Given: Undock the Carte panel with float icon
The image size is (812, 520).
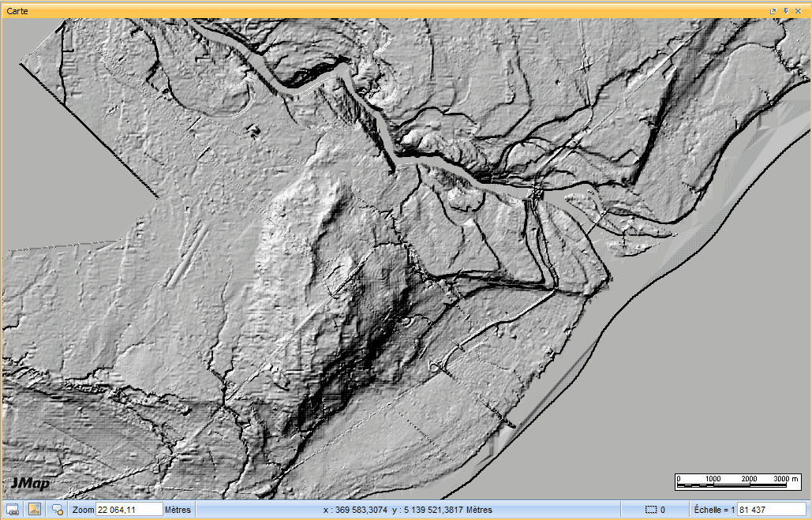Looking at the screenshot, I should tap(773, 11).
